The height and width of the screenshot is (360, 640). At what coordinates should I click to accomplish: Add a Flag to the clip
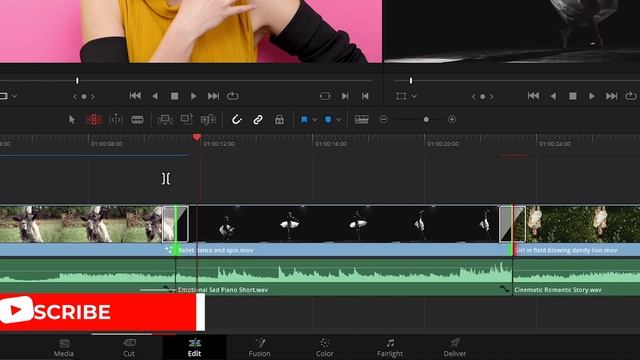click(x=304, y=120)
